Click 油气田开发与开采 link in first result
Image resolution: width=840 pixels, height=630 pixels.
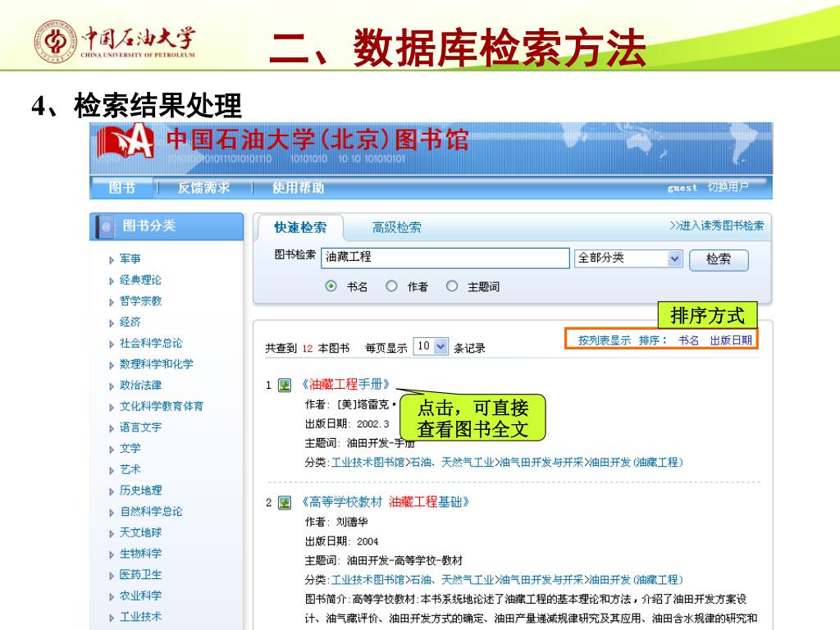pos(541,463)
